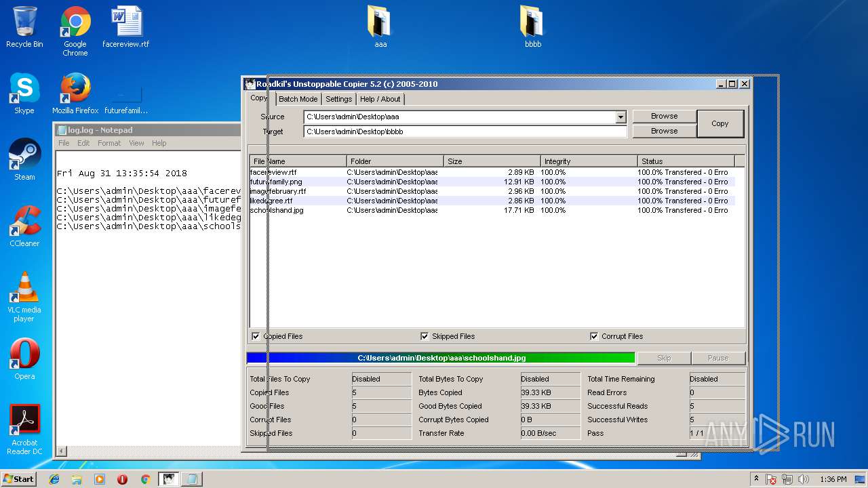
Task: Sort by the Folder column header
Action: pyautogui.click(x=395, y=161)
